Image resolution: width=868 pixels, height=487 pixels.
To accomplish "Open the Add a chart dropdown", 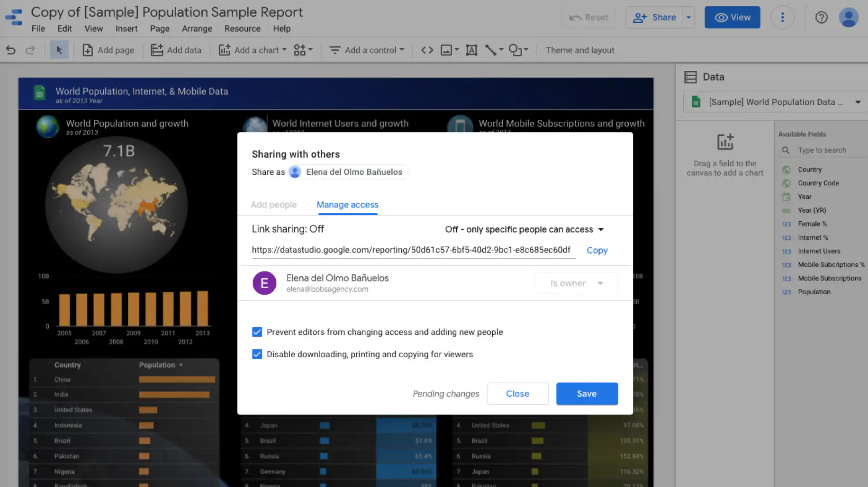I will [253, 50].
